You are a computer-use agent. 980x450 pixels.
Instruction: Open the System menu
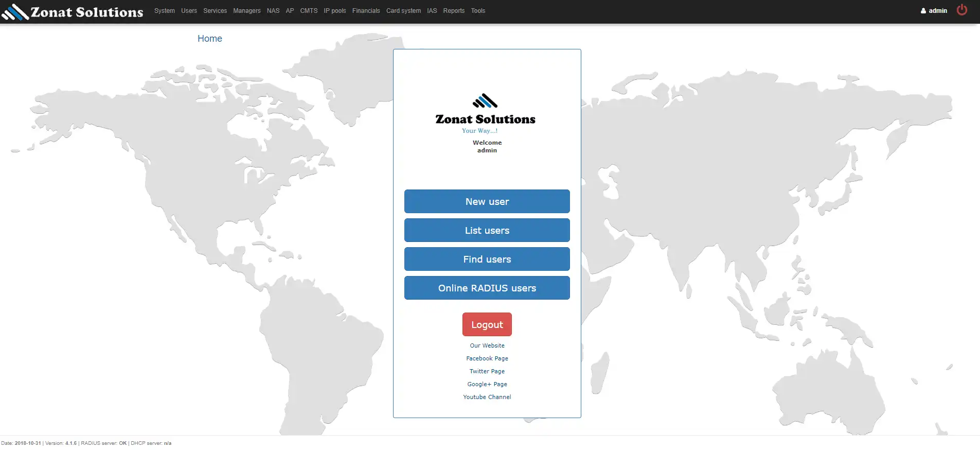pos(165,11)
